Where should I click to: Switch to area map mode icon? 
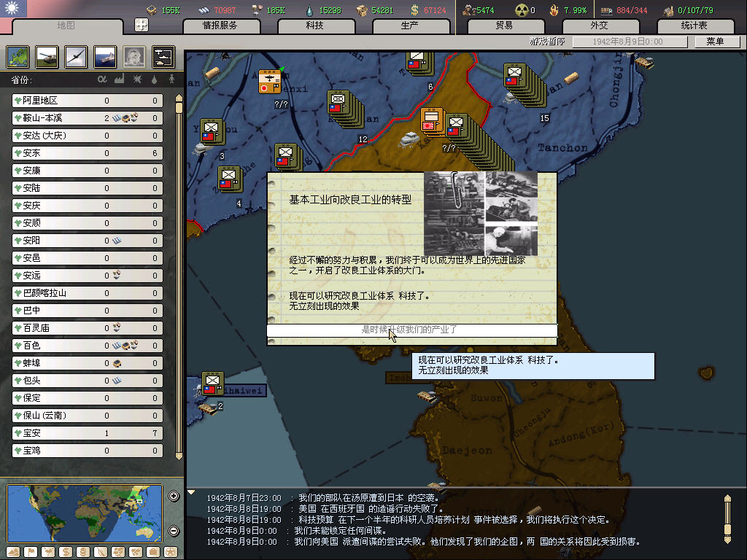136,553
